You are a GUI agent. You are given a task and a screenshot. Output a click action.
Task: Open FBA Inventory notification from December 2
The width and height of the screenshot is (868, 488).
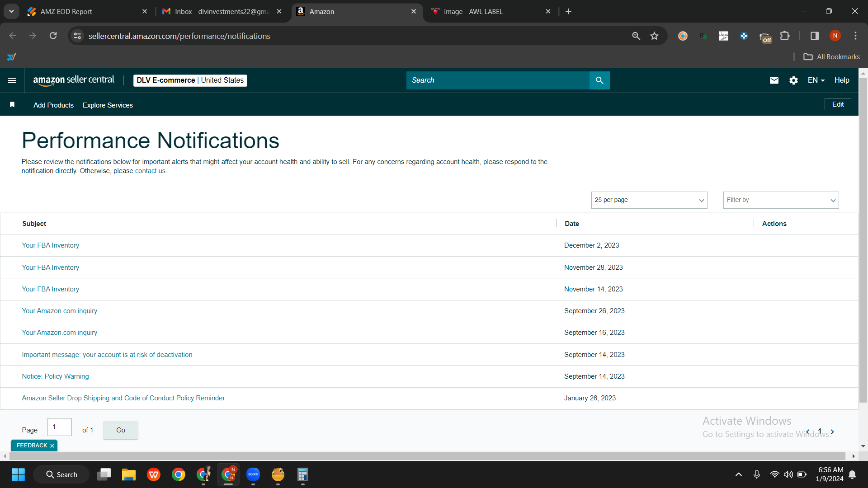click(51, 245)
